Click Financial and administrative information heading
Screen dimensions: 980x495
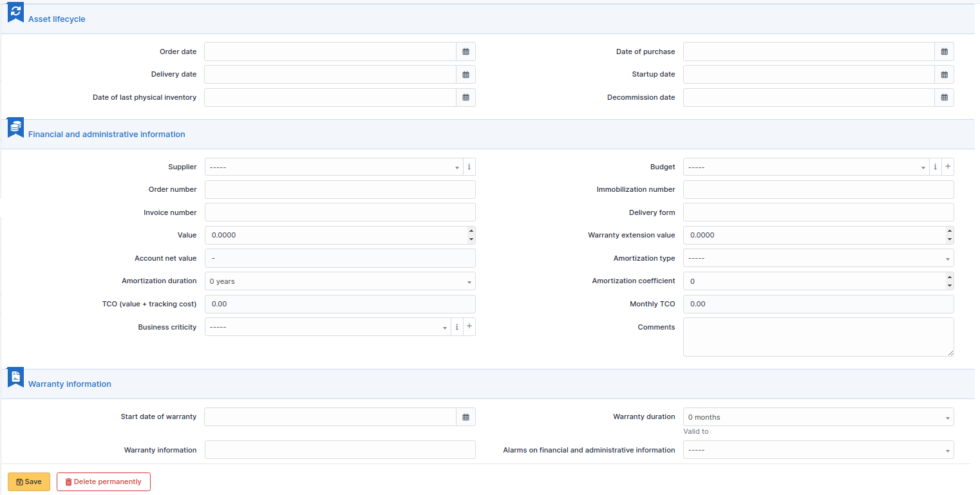(x=107, y=135)
